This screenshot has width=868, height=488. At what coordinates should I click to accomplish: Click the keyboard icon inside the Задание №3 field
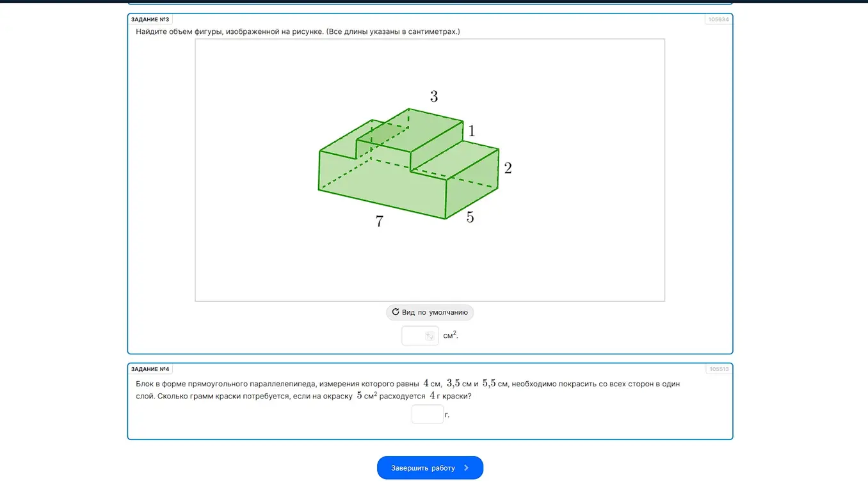[430, 336]
